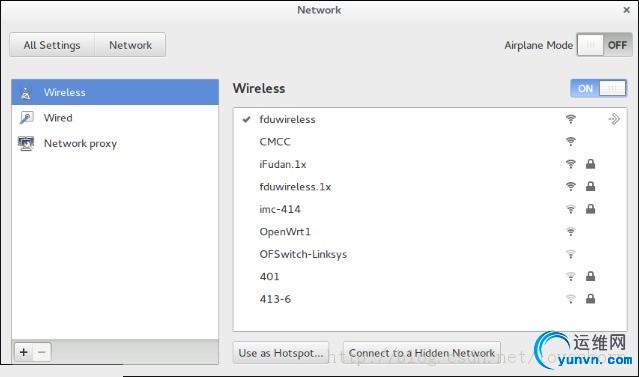Viewport: 639px width, 377px height.
Task: Open Use as Hotspot dialog
Action: pyautogui.click(x=281, y=353)
